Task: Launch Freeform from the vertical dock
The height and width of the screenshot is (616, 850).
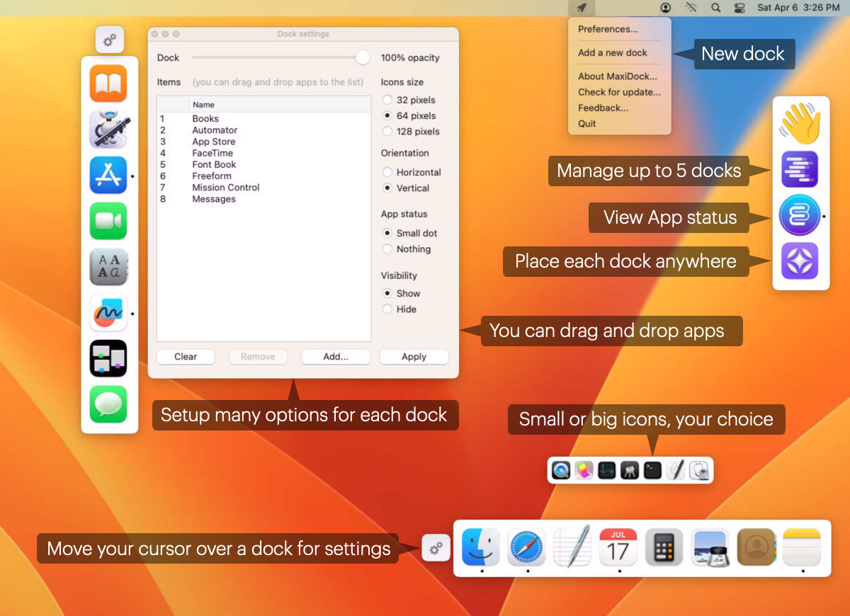Action: [108, 312]
